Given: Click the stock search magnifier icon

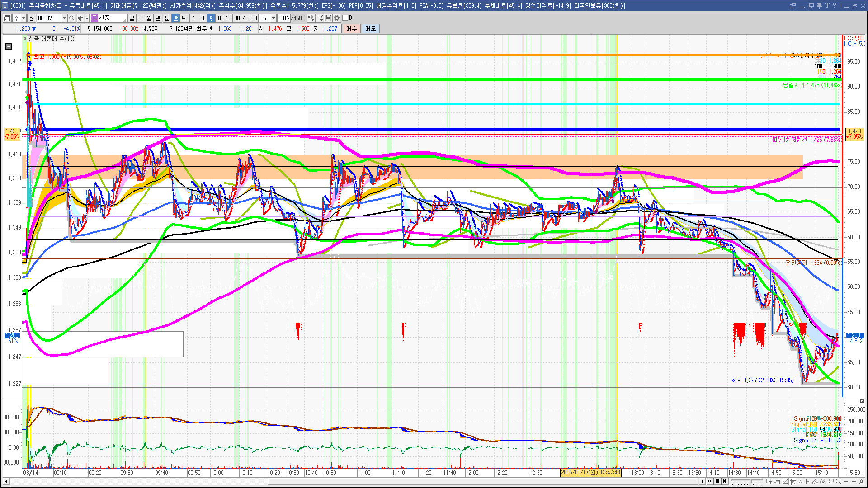Looking at the screenshot, I should tap(71, 18).
